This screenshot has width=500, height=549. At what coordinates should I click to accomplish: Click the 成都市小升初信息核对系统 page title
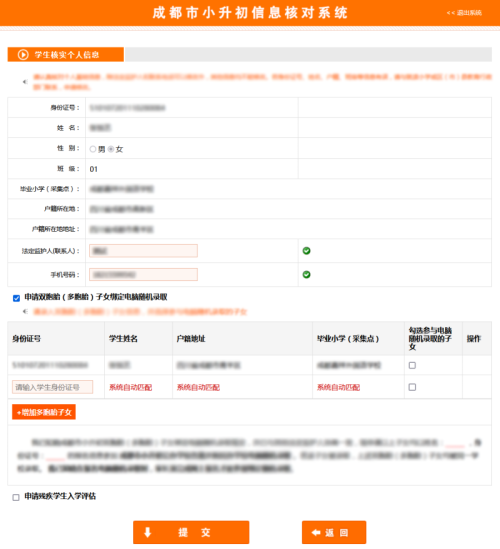tap(250, 13)
